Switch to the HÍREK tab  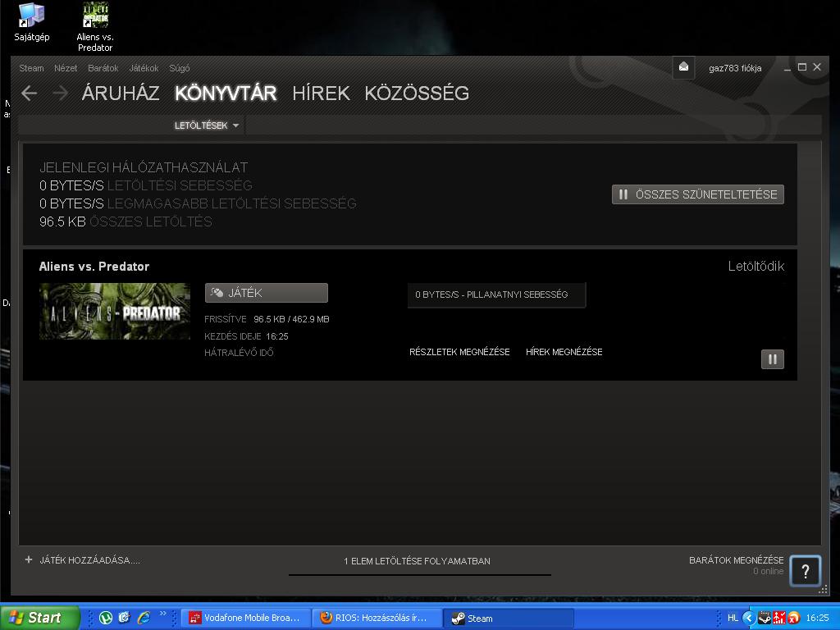(x=321, y=94)
